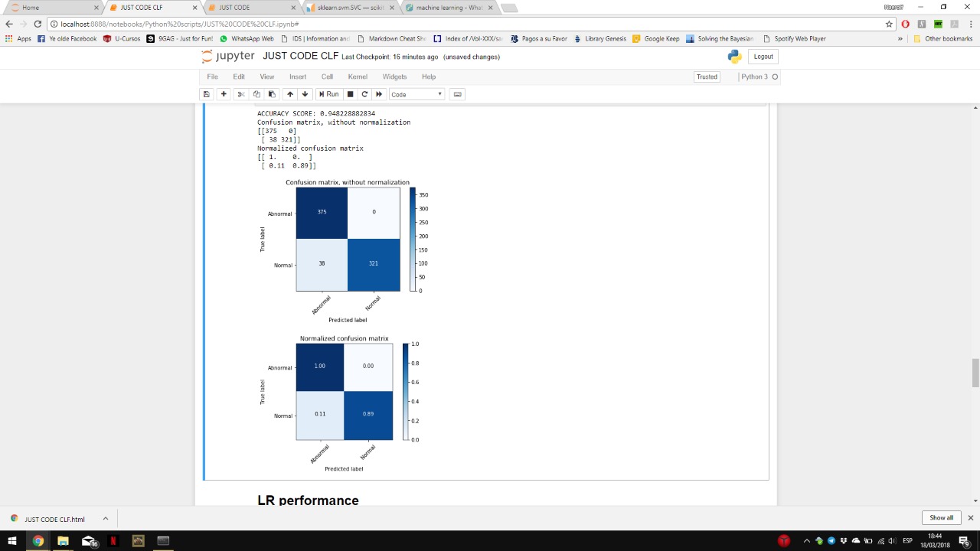Open the View menu
The height and width of the screenshot is (551, 980).
pyautogui.click(x=266, y=77)
